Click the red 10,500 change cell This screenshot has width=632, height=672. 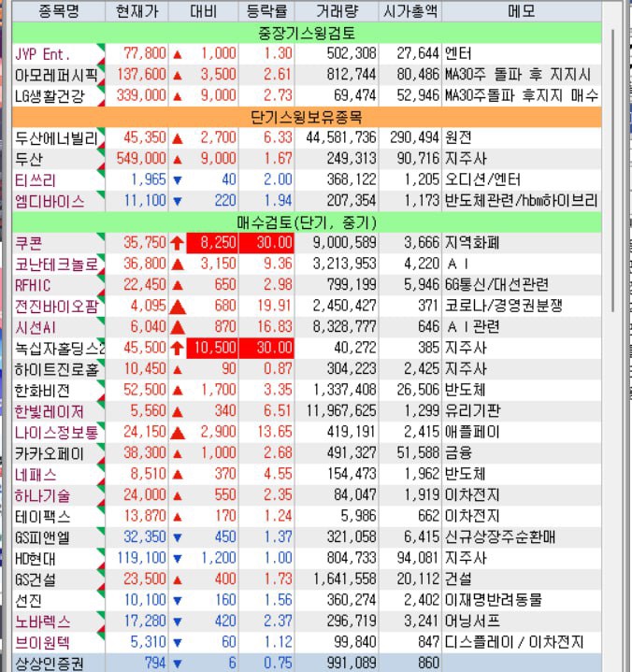tap(212, 348)
